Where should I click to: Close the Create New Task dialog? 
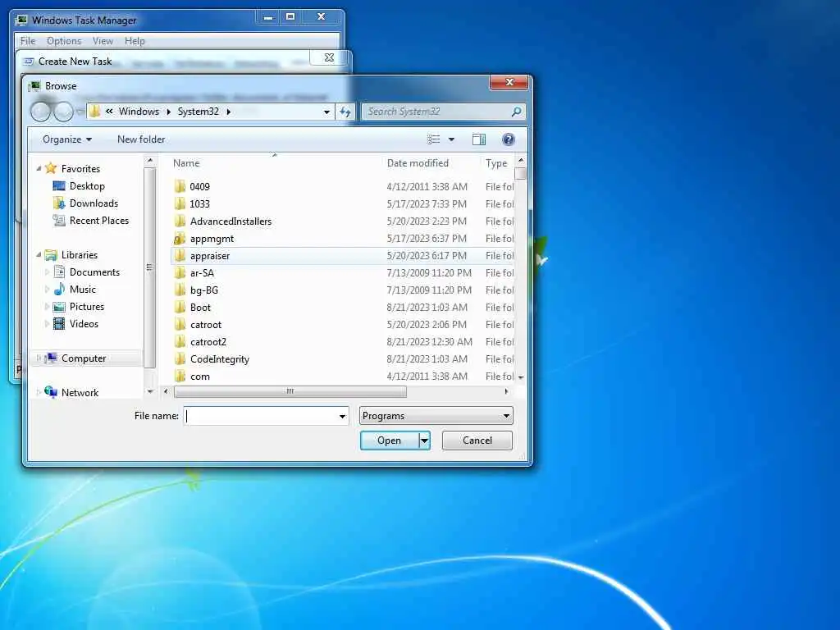(x=329, y=57)
